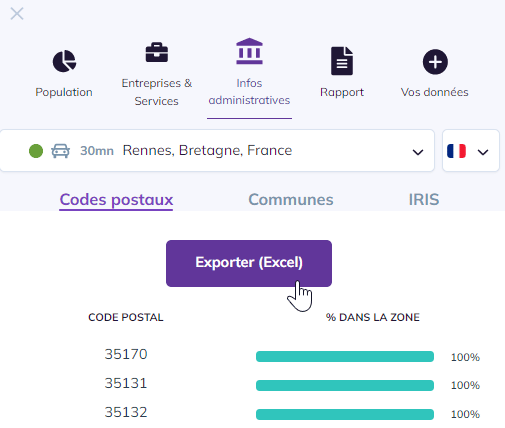Click the Entreprises & Services briefcase icon
The image size is (505, 428).
coord(157,52)
